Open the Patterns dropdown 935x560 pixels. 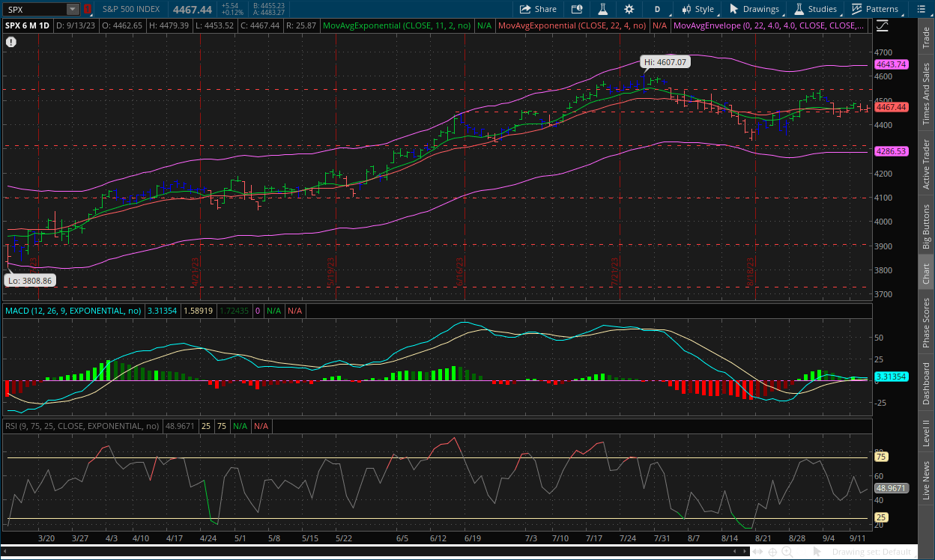[874, 9]
